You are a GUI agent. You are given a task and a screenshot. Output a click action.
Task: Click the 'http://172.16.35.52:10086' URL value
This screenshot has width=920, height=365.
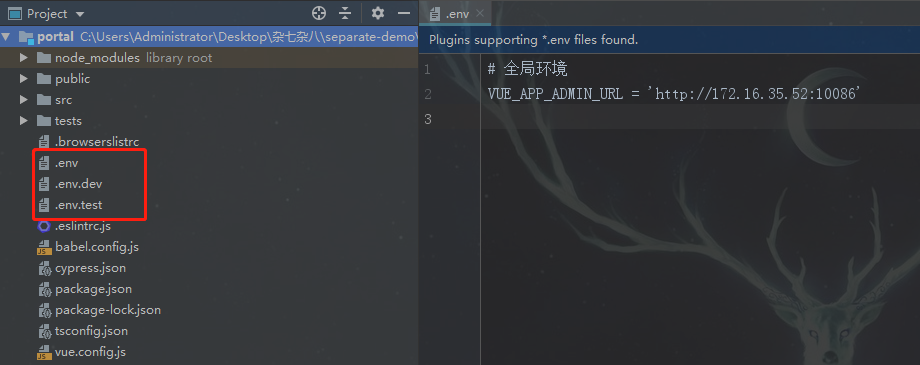click(753, 94)
